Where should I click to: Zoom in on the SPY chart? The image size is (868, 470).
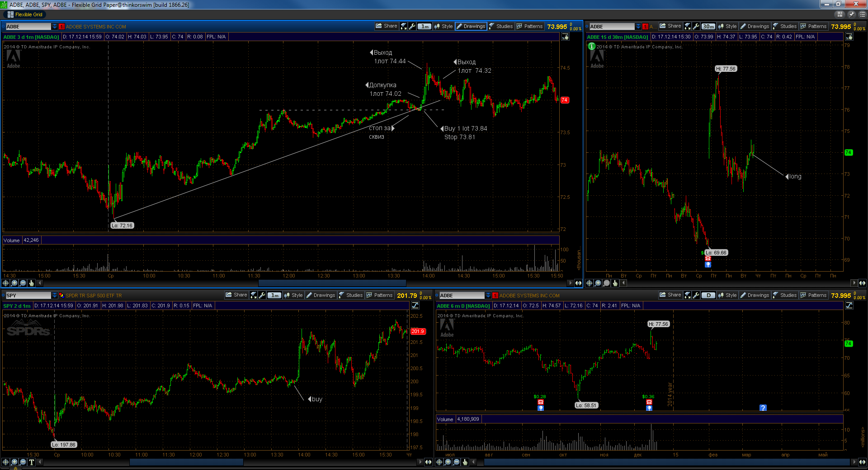pyautogui.click(x=14, y=462)
